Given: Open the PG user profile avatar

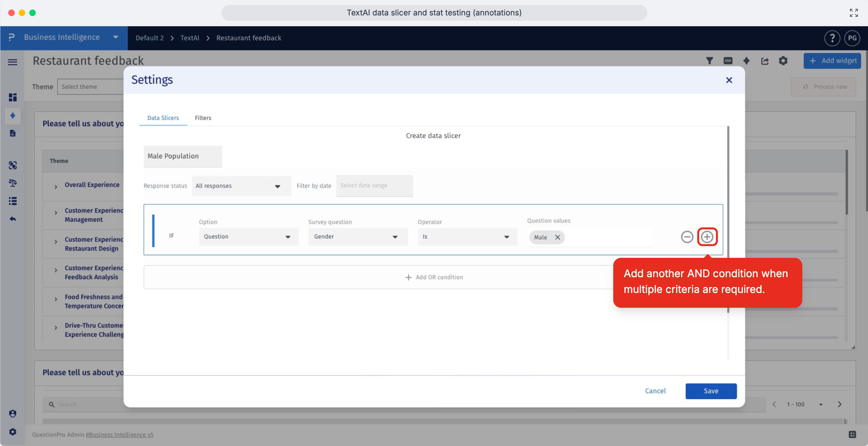Looking at the screenshot, I should 852,38.
